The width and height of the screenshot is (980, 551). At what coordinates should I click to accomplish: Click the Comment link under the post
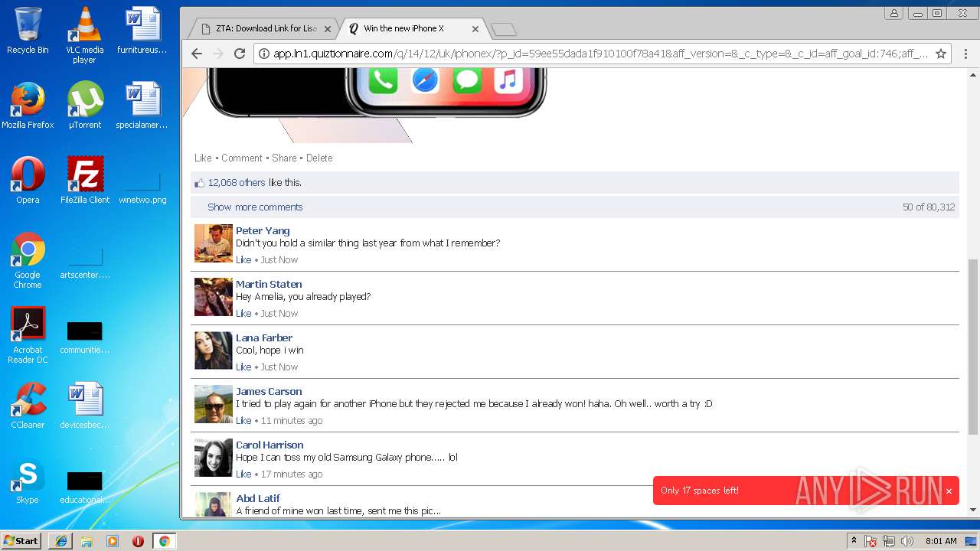coord(242,158)
